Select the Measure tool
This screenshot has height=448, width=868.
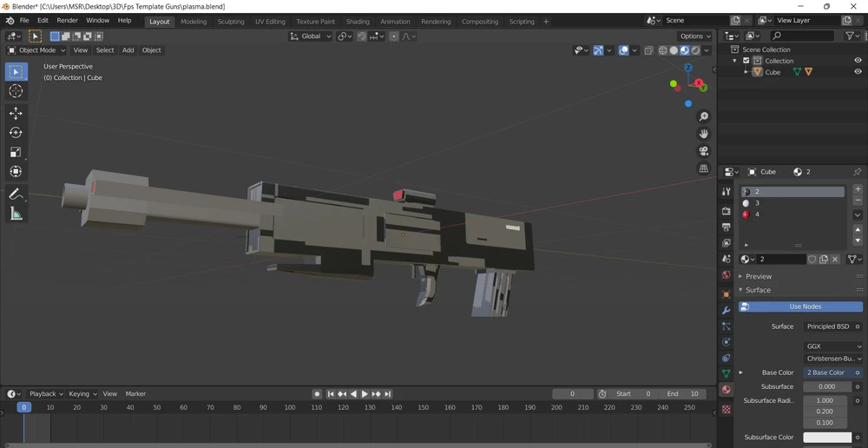pyautogui.click(x=16, y=214)
